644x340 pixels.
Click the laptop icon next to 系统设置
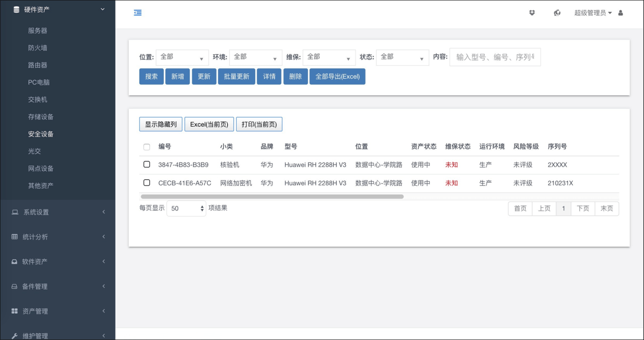[x=15, y=212]
